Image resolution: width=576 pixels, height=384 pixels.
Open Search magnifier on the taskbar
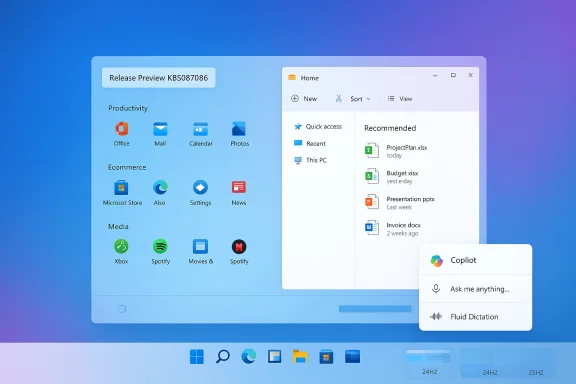(223, 356)
